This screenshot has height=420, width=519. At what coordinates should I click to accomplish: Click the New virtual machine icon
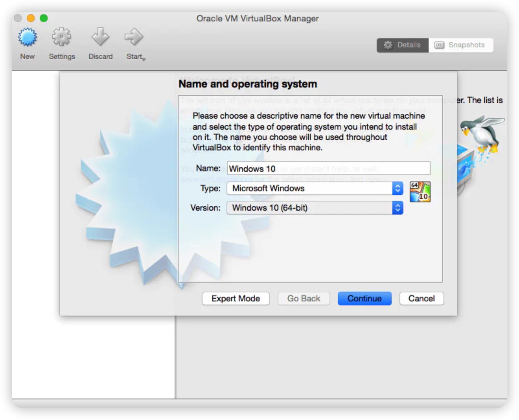tap(28, 37)
